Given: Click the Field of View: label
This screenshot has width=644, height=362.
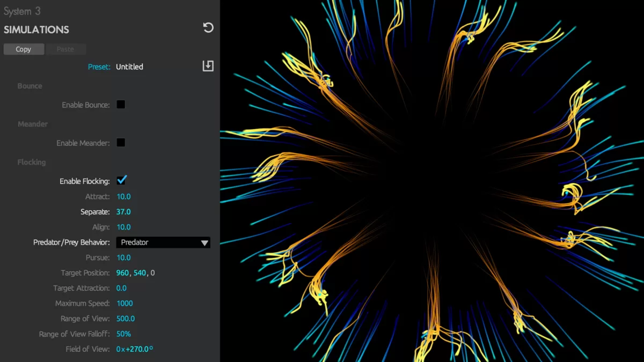Looking at the screenshot, I should [88, 349].
